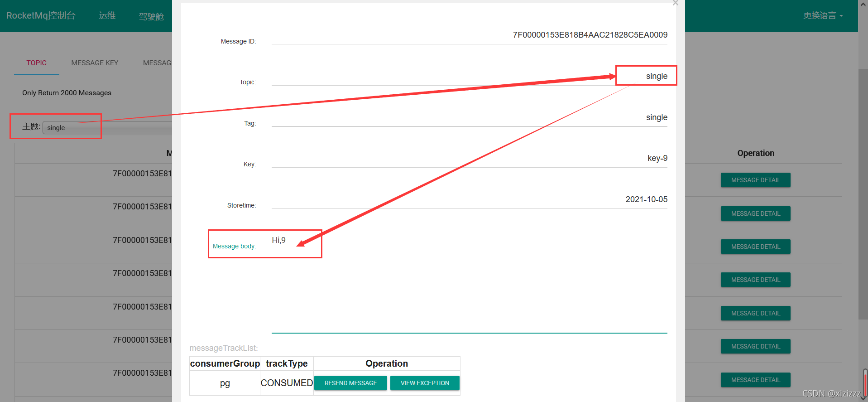Image resolution: width=868 pixels, height=402 pixels.
Task: Click the Storetime value 2021-10-05
Action: click(646, 199)
